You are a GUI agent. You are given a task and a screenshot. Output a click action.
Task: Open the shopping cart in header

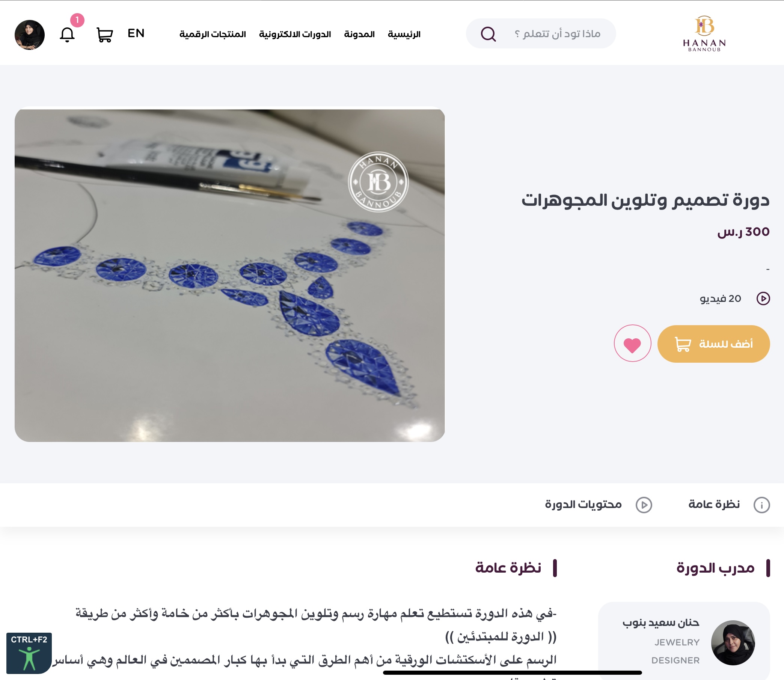(x=104, y=35)
